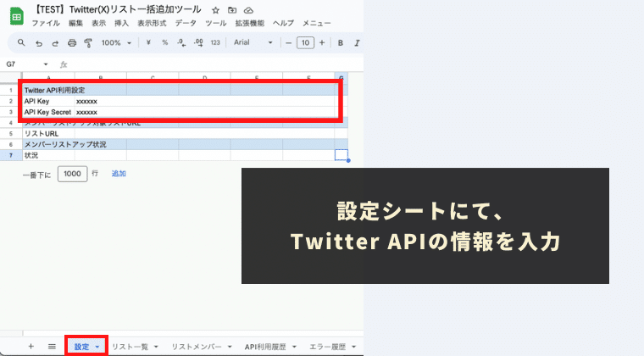Switch to the 設定 sheet tab
644x356 pixels.
coord(81,347)
